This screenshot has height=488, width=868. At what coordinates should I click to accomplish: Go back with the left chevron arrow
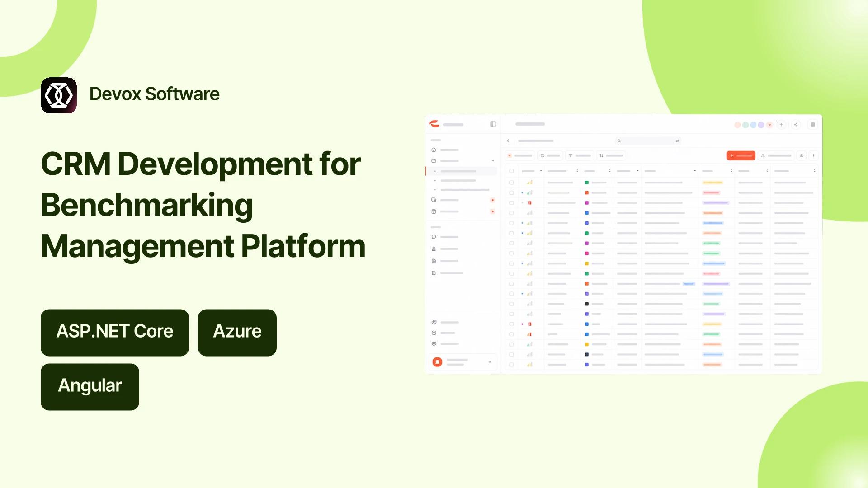coord(508,141)
